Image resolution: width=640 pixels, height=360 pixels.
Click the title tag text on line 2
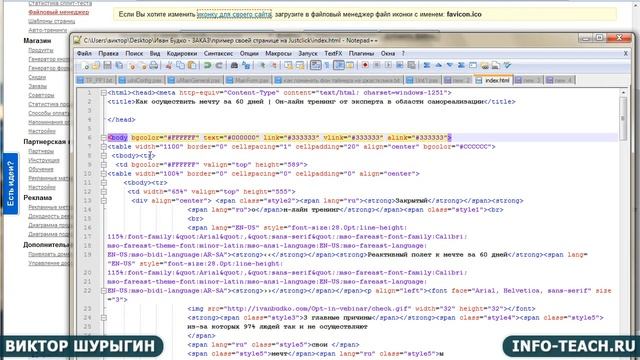tap(311, 102)
